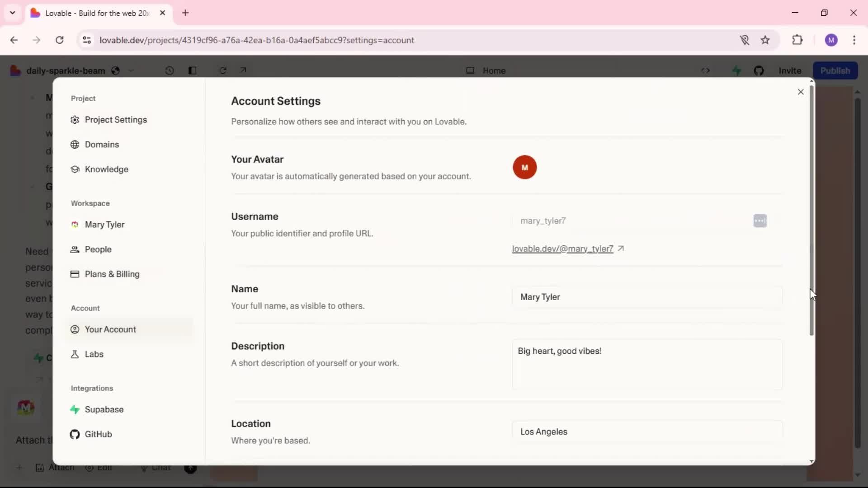This screenshot has height=488, width=868.
Task: Click the external arrow icon beside profile URL
Action: (621, 249)
